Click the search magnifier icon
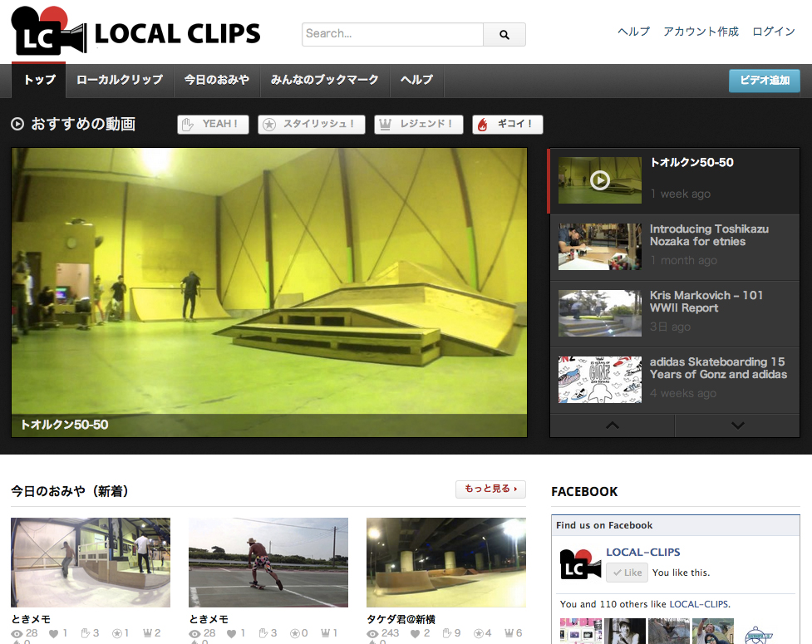The height and width of the screenshot is (644, 812). pyautogui.click(x=504, y=34)
